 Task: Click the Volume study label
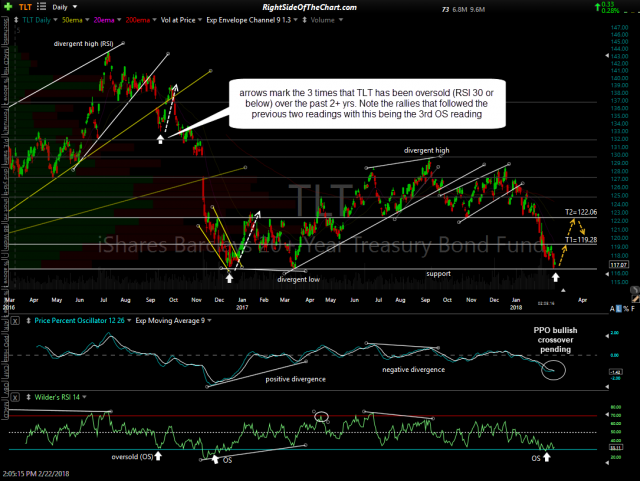(322, 20)
